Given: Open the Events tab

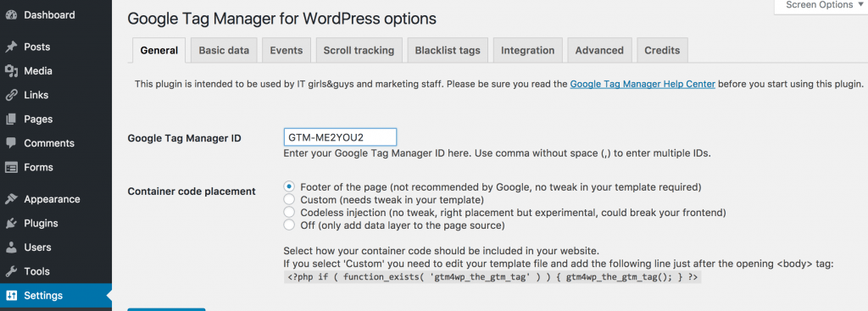Looking at the screenshot, I should tap(287, 50).
